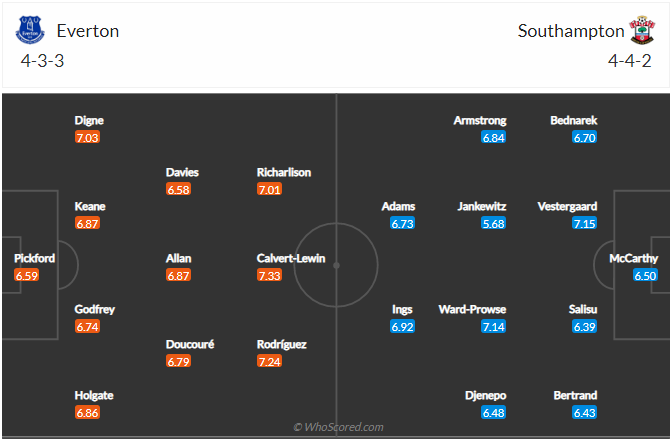Click the Southampton club crest icon
Viewport: 672px width, 439px height.
pos(642,30)
